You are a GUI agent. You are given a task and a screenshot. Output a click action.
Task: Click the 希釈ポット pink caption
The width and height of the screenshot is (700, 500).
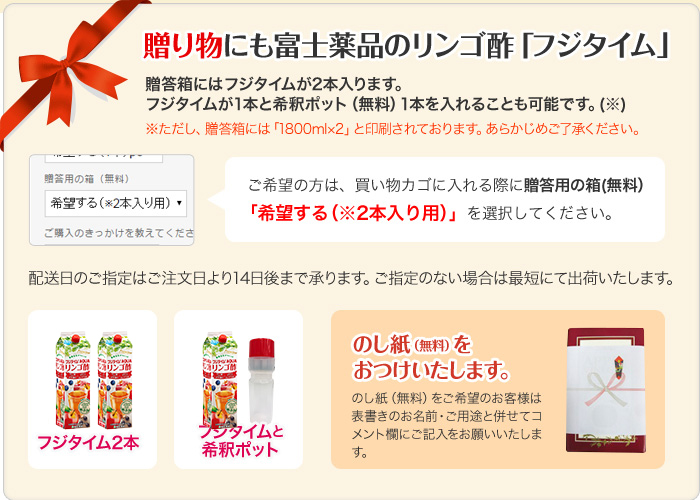240,450
